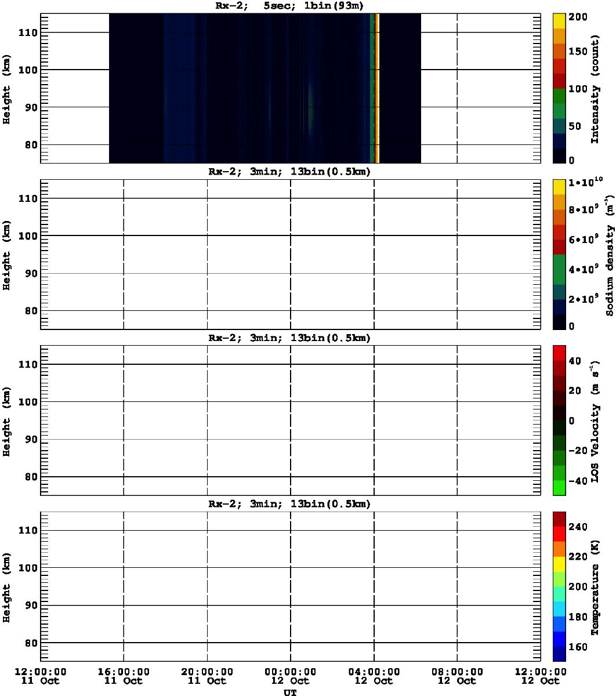Click the bright orange stripe in the intensity plot

point(378,87)
